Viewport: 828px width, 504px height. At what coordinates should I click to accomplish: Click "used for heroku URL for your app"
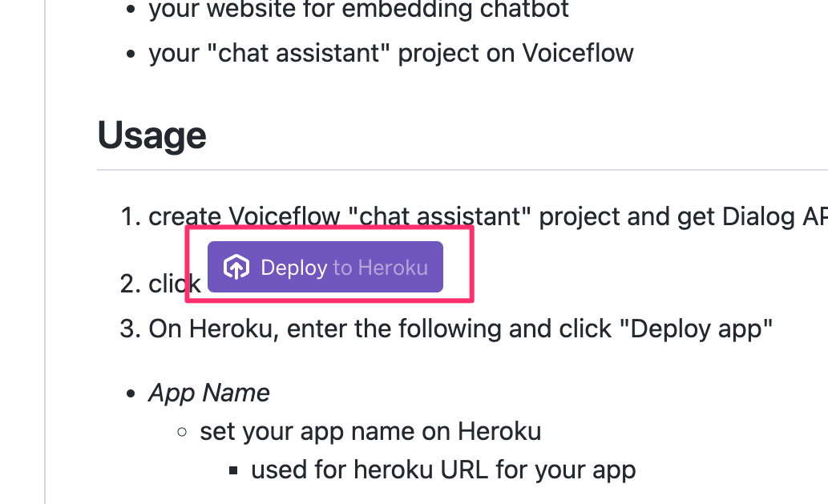click(x=443, y=470)
